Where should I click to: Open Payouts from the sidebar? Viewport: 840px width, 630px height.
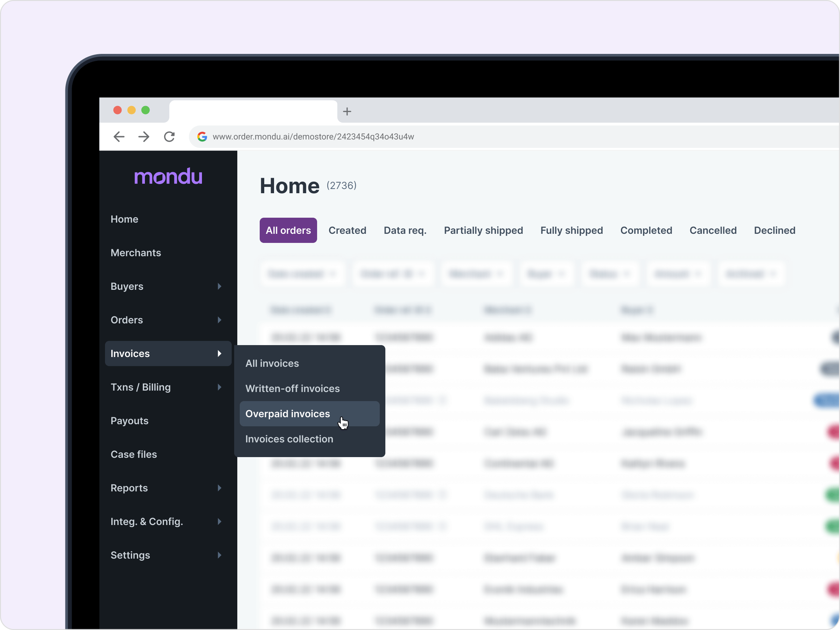[129, 421]
